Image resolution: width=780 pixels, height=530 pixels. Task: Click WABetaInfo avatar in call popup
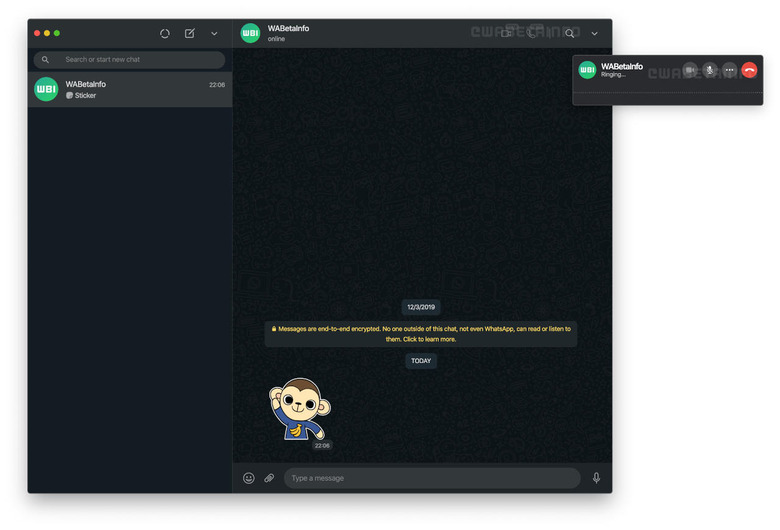pos(587,70)
